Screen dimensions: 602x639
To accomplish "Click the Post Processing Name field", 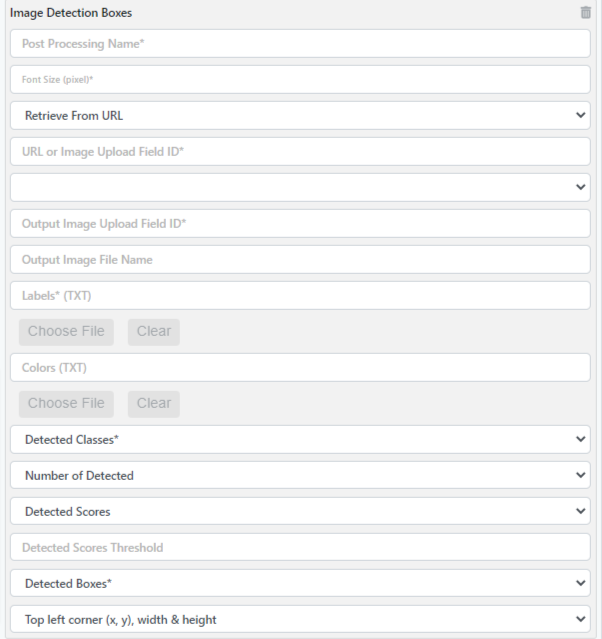I will (300, 44).
